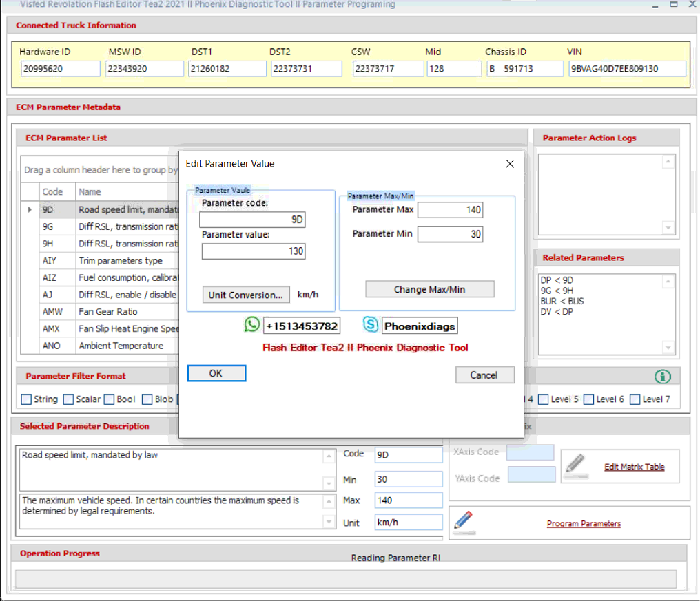Click the WhatsApp icon in the dialog
The height and width of the screenshot is (601, 700).
click(x=251, y=324)
